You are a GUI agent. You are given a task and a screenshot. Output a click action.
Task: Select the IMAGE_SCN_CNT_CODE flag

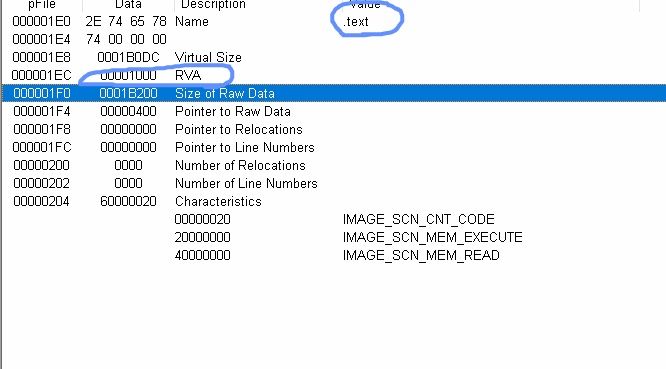click(x=418, y=219)
